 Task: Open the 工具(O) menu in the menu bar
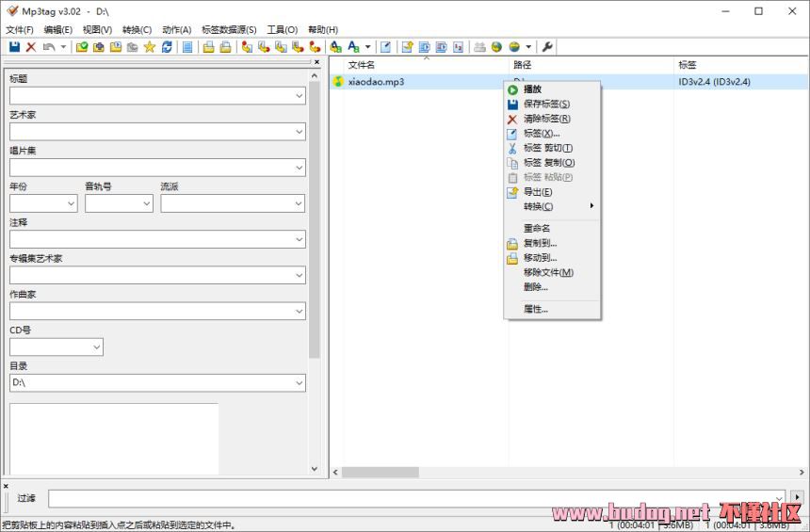[282, 30]
